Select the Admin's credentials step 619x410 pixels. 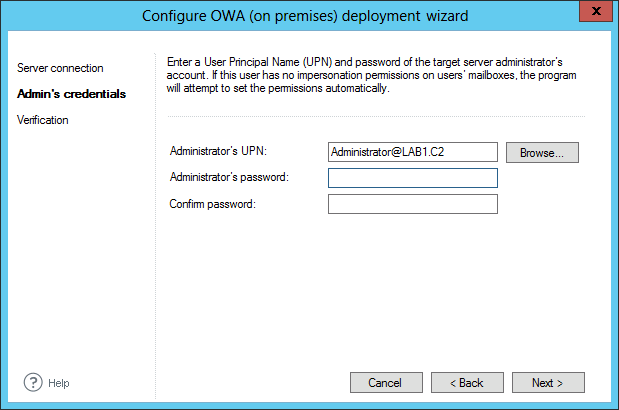pyautogui.click(x=71, y=94)
